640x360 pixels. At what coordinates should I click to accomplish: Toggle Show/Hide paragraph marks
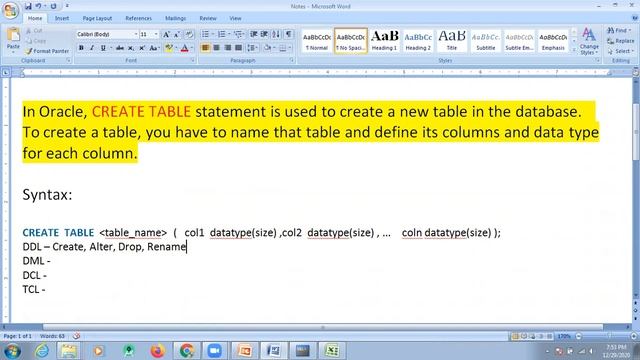(289, 34)
